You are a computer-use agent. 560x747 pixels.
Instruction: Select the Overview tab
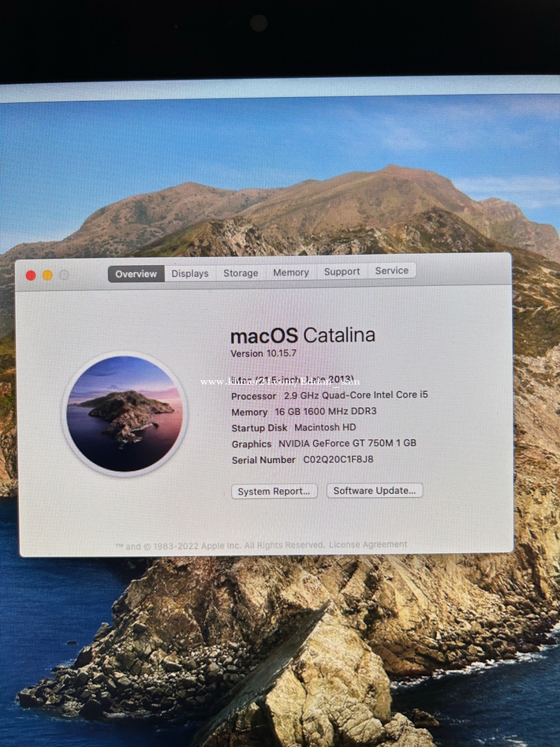[136, 274]
